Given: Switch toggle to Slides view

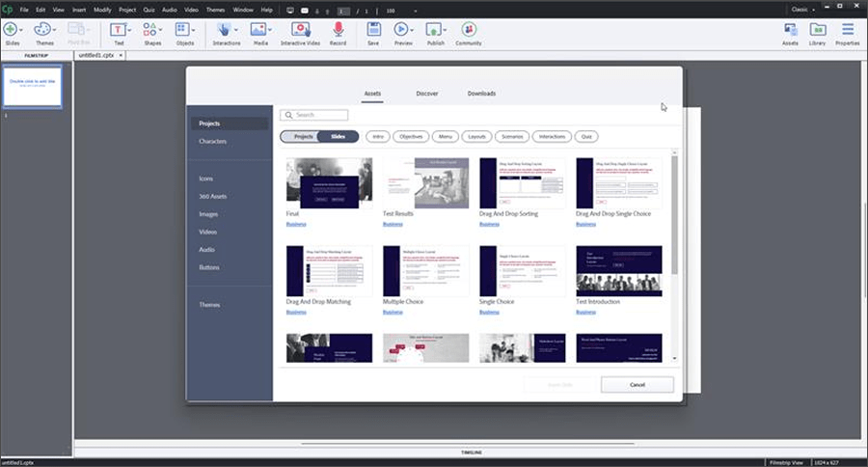Looking at the screenshot, I should pyautogui.click(x=339, y=136).
